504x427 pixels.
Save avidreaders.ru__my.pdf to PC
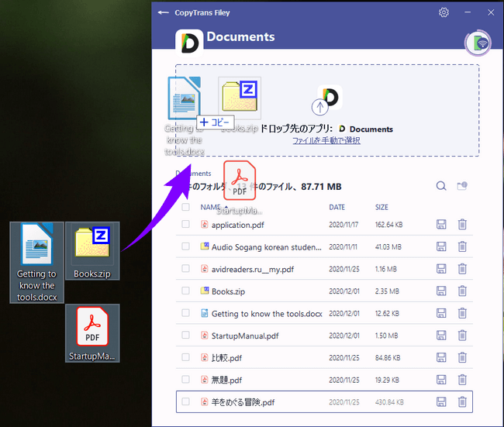pos(441,269)
